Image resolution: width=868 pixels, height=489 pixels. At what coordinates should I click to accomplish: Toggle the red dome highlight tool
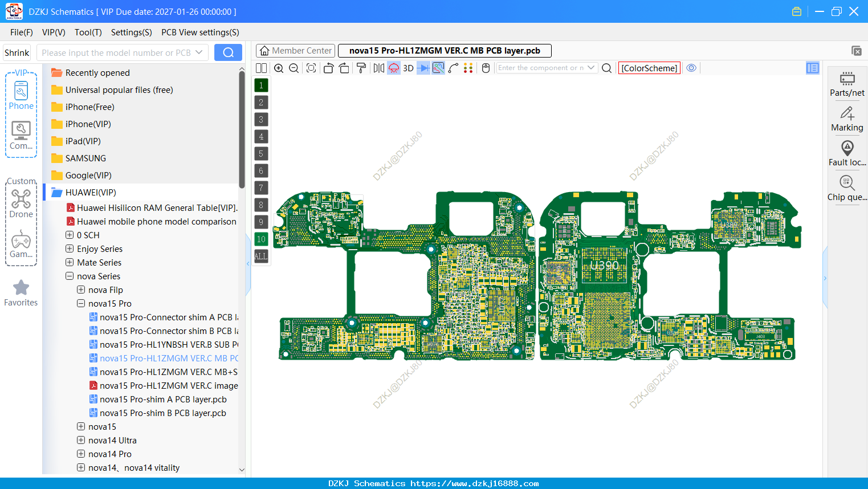394,68
